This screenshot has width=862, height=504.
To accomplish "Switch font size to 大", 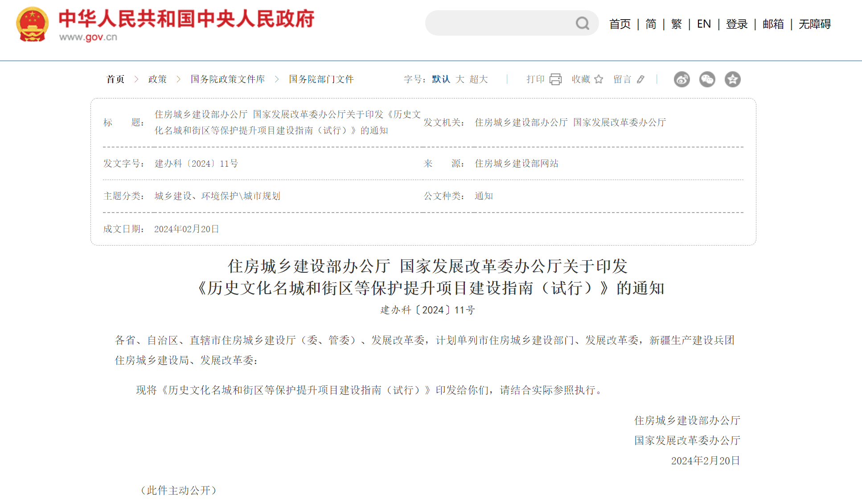I will 460,79.
